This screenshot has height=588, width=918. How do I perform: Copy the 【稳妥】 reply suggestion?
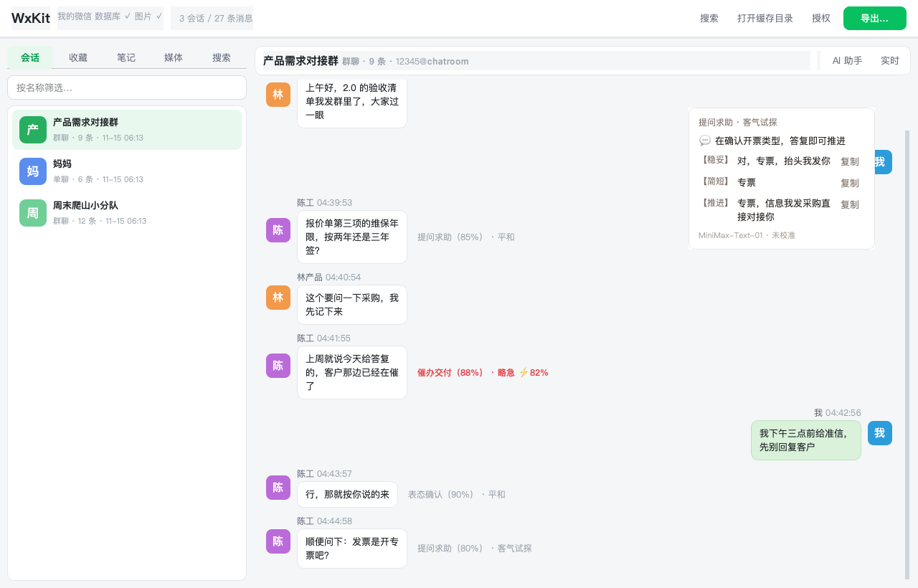click(x=850, y=162)
